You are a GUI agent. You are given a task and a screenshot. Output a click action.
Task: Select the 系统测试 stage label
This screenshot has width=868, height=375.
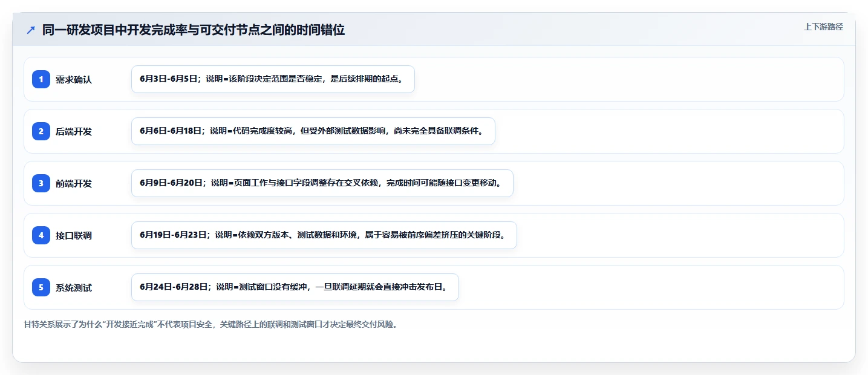[x=74, y=288]
